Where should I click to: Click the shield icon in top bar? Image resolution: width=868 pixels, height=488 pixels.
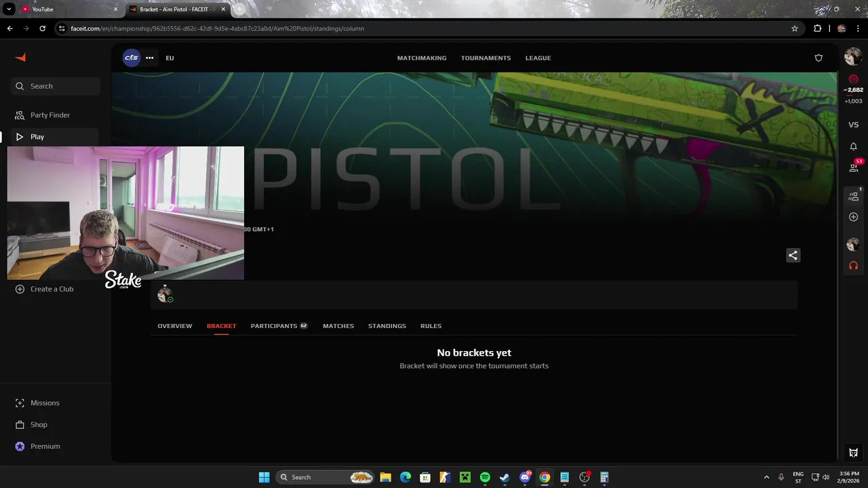pyautogui.click(x=818, y=58)
